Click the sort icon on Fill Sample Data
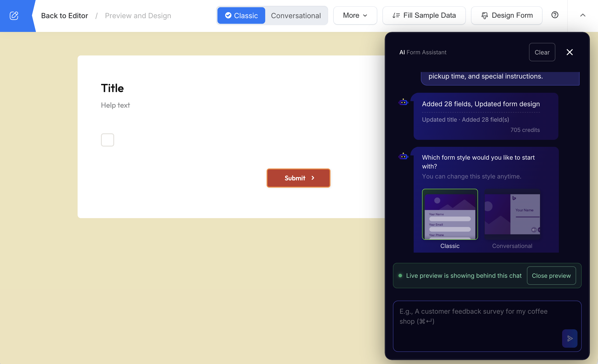Screen dimensions: 598x364 [396, 16]
